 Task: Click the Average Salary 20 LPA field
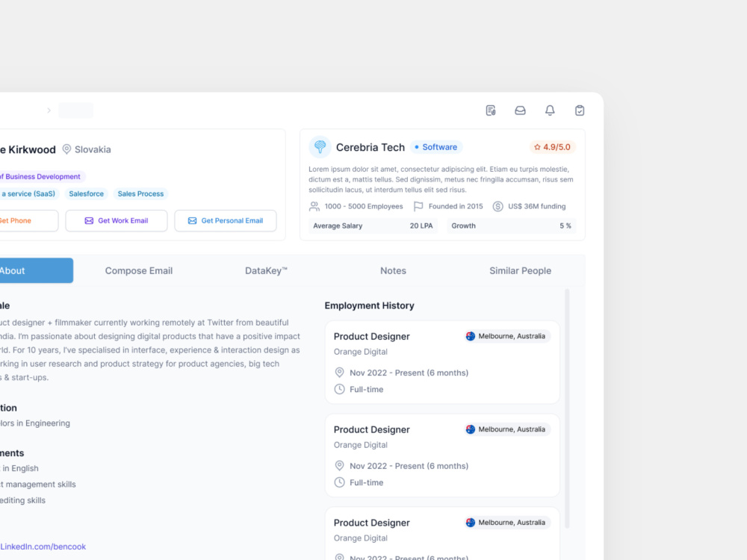pyautogui.click(x=373, y=225)
